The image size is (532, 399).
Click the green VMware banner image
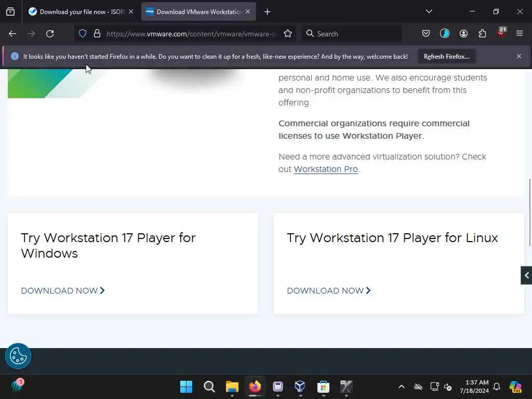39,84
